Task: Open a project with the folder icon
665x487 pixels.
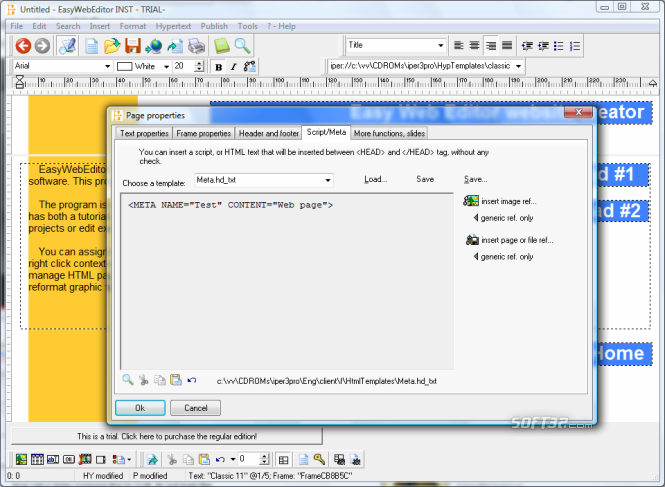Action: 112,46
